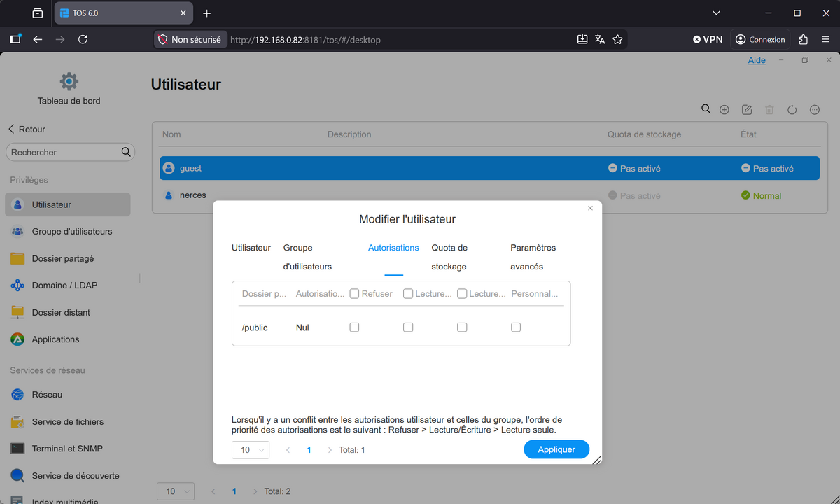Switch to Groupe d'utilisateurs dialog tab

pos(307,257)
